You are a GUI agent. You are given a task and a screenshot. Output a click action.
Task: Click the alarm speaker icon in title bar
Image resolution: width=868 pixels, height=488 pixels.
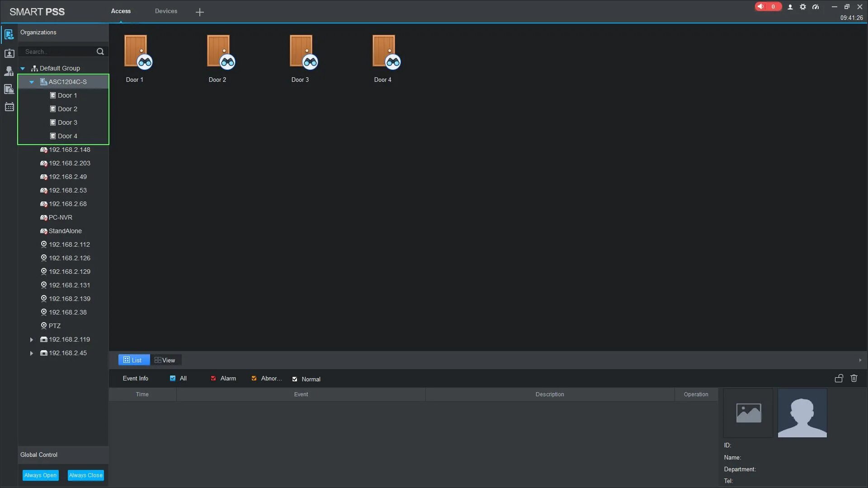pos(761,7)
